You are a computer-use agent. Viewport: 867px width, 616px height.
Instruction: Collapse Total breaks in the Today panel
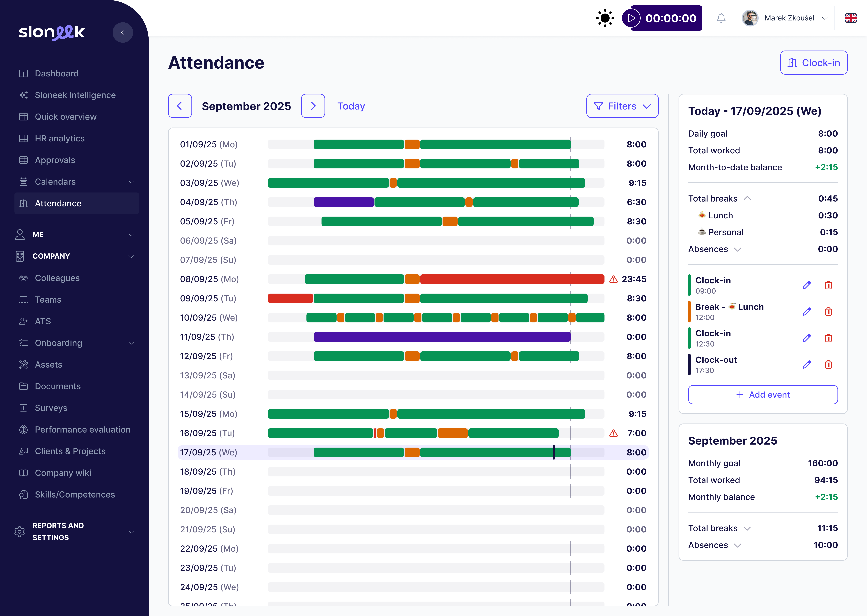click(x=747, y=198)
